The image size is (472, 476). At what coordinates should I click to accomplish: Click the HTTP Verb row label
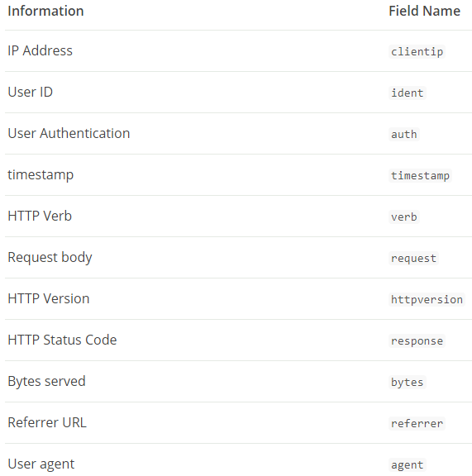[40, 216]
